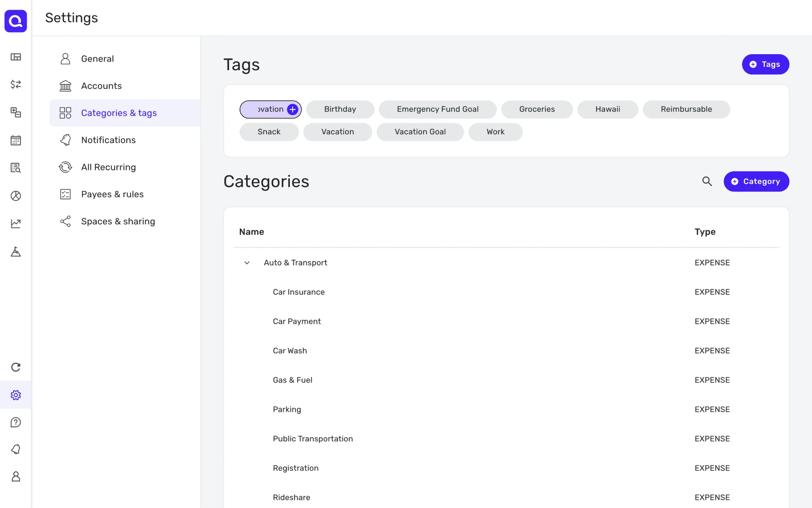This screenshot has width=812, height=508.
Task: Collapse the Auto & Transport category
Action: click(247, 263)
